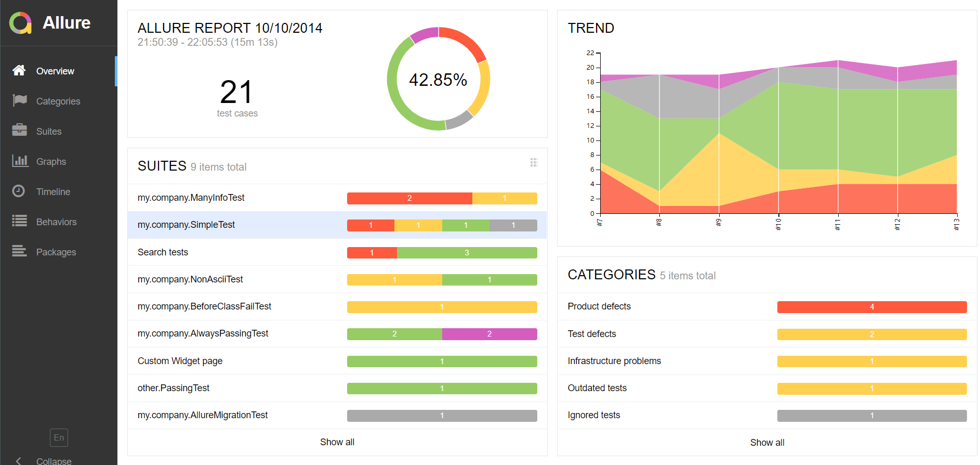Click green passed bar of Search tests
The image size is (980, 465).
[467, 253]
